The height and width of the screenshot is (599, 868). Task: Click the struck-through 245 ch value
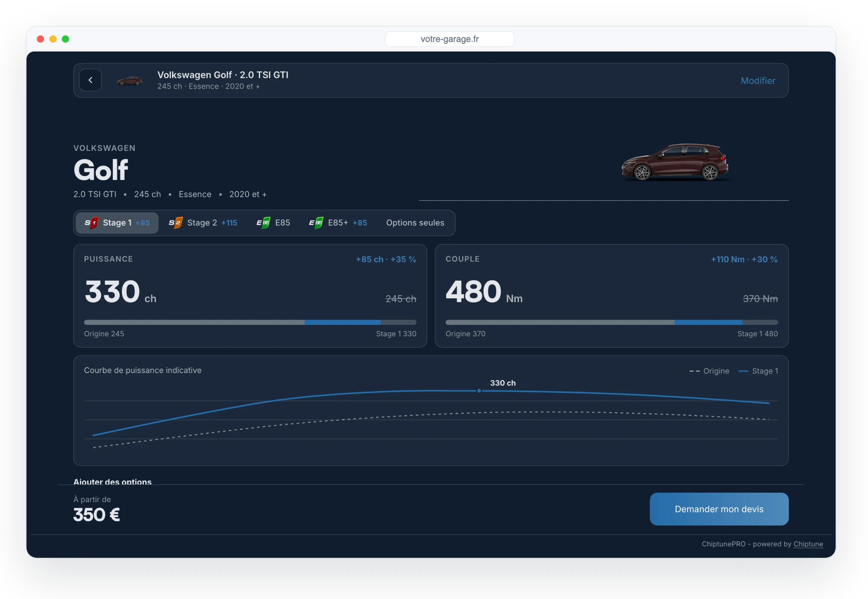[x=401, y=299]
